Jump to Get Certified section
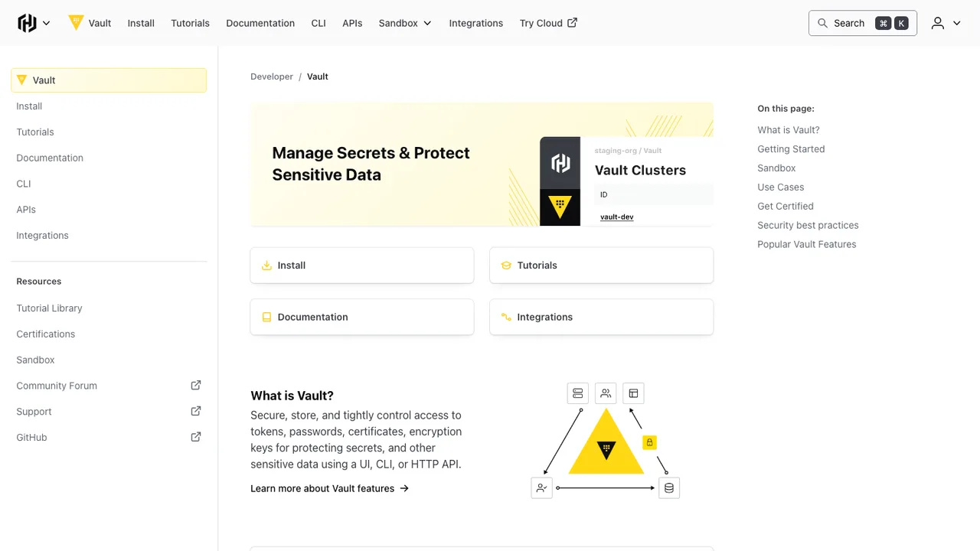The height and width of the screenshot is (551, 980). (786, 207)
